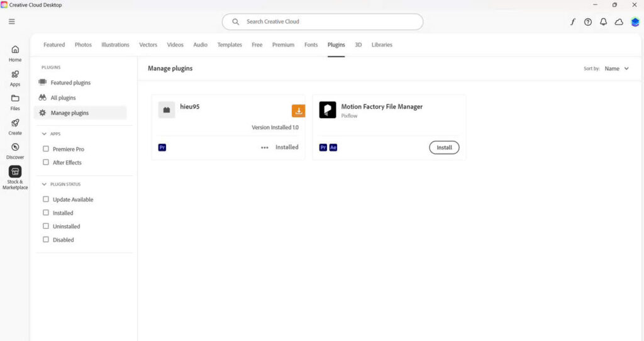Open the Help question mark icon
Image resolution: width=644 pixels, height=341 pixels.
coord(588,22)
